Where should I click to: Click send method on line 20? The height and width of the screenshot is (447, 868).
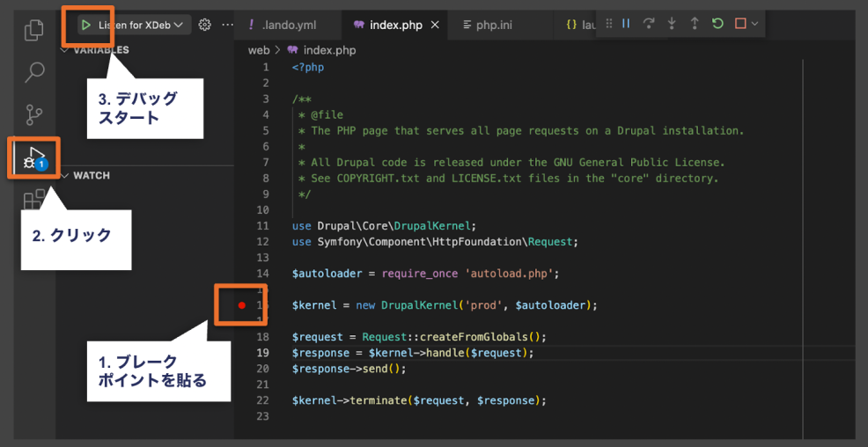tap(375, 369)
